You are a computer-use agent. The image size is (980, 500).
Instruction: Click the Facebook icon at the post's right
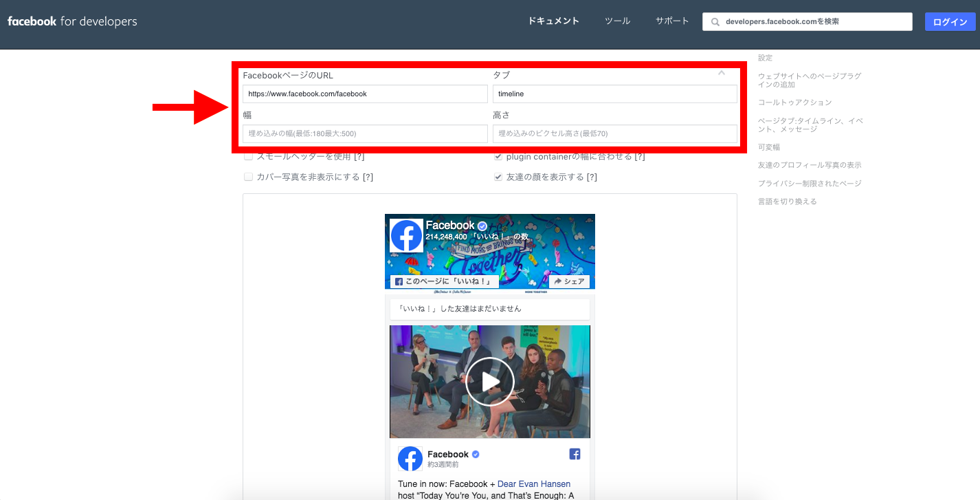point(575,454)
